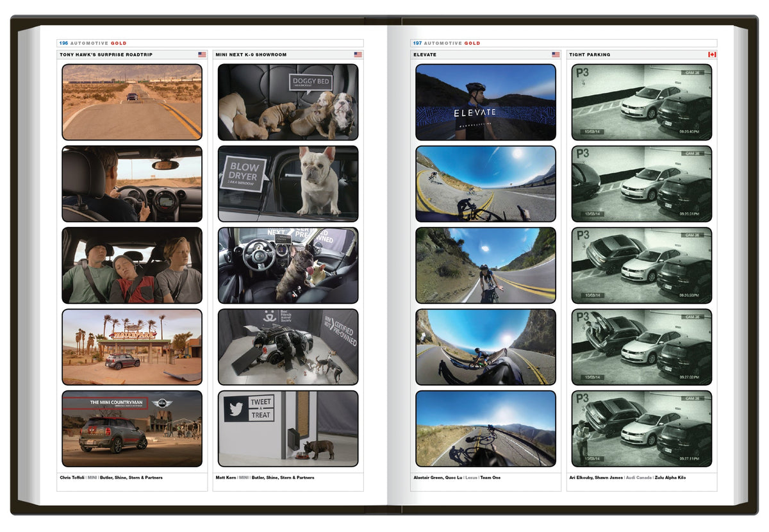Select the driver-behind-the-wheel interior thumbnail

[132, 184]
